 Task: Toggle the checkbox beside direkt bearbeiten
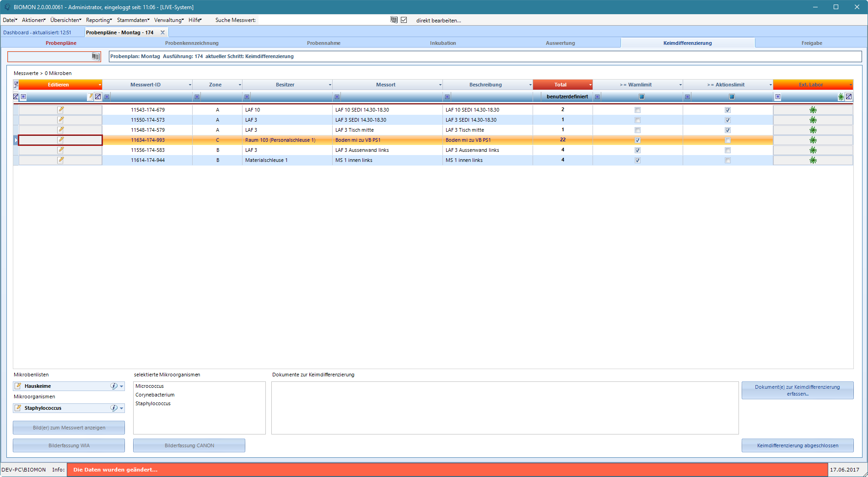404,20
